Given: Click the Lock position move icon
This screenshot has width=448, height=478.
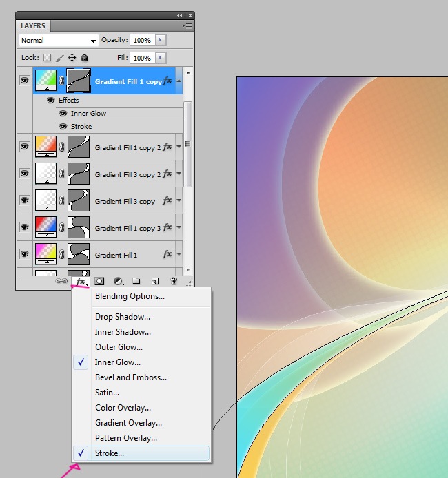Looking at the screenshot, I should point(72,58).
